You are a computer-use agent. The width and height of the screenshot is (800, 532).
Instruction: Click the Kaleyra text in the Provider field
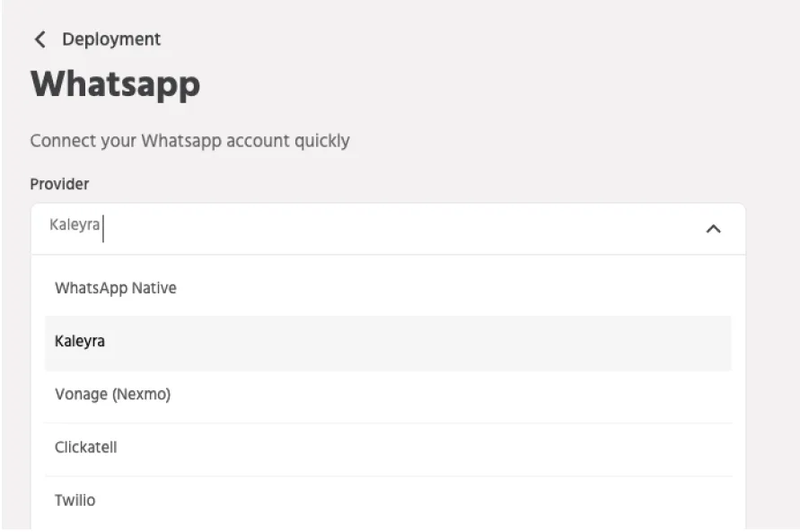pos(75,224)
